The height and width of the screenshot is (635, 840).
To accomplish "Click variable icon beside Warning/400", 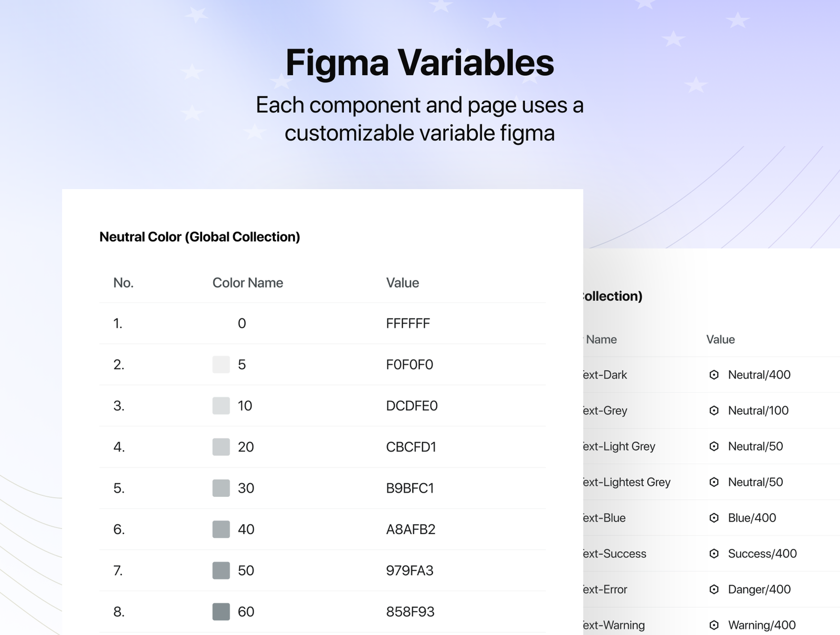I will tap(714, 625).
